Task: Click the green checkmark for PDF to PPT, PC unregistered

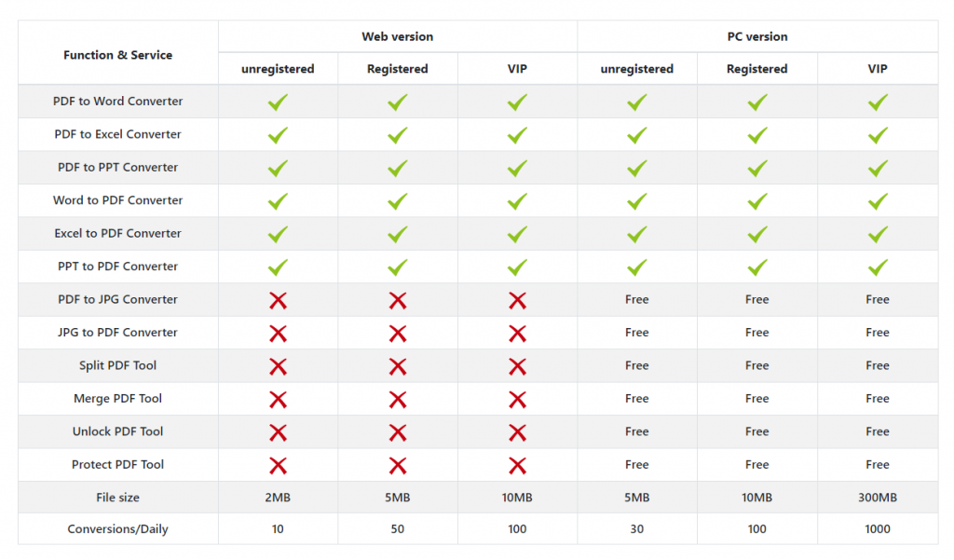Action: [637, 168]
